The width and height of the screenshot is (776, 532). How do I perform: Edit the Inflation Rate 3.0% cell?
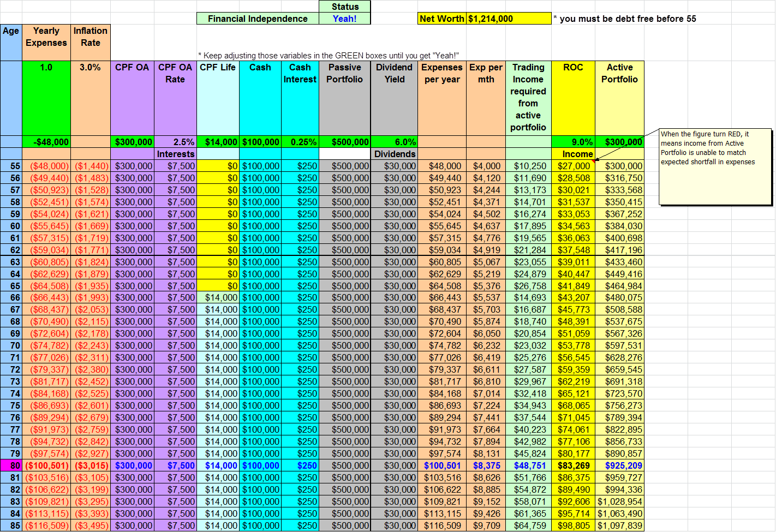point(91,98)
